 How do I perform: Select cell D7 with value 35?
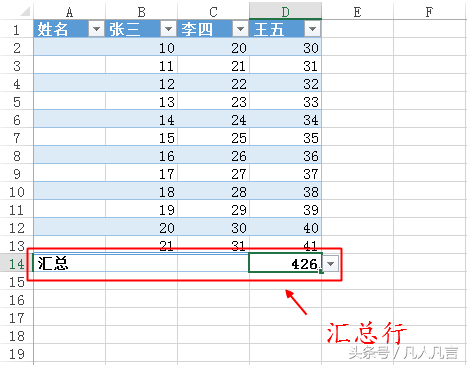pyautogui.click(x=285, y=138)
